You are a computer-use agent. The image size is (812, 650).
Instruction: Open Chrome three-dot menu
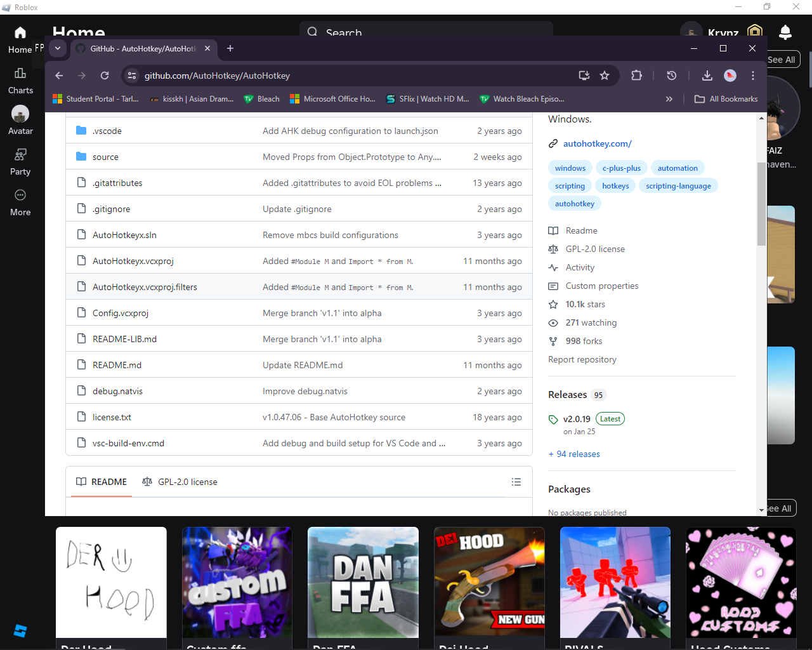(x=753, y=76)
